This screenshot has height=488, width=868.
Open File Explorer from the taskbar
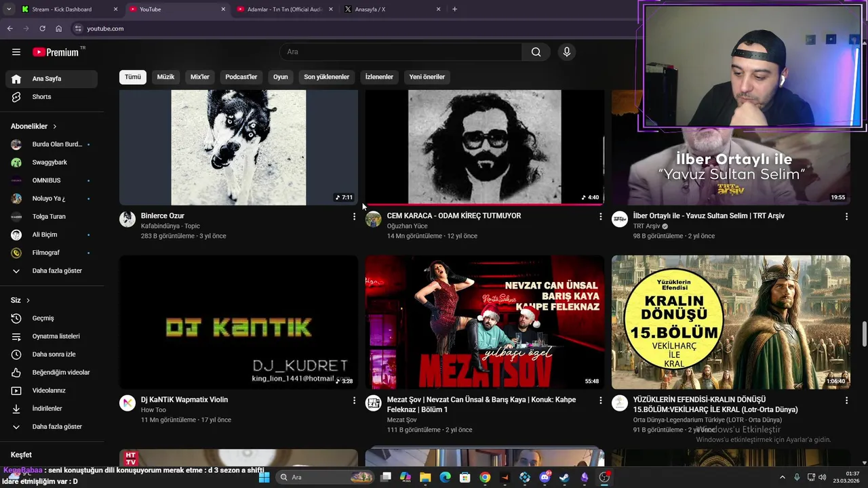click(425, 477)
